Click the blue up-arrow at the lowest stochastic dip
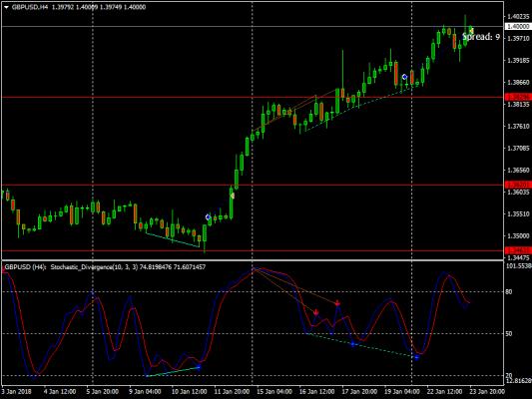This screenshot has width=532, height=399. [x=416, y=357]
